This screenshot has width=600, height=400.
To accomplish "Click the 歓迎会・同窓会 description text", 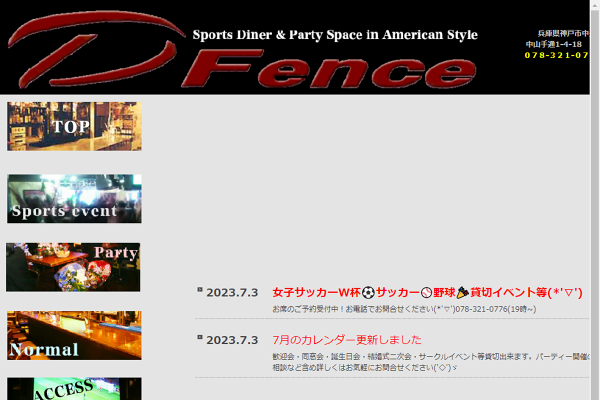I will pyautogui.click(x=431, y=357).
